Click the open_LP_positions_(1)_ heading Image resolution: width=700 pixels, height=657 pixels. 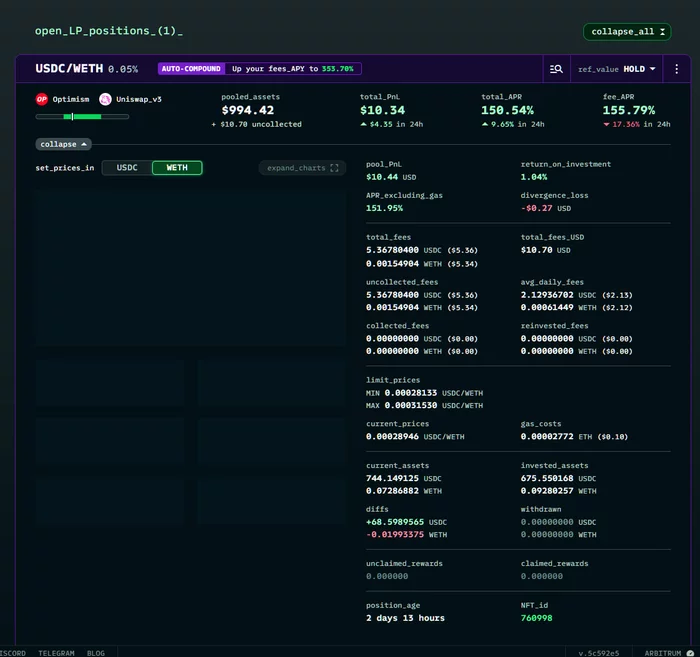(109, 31)
